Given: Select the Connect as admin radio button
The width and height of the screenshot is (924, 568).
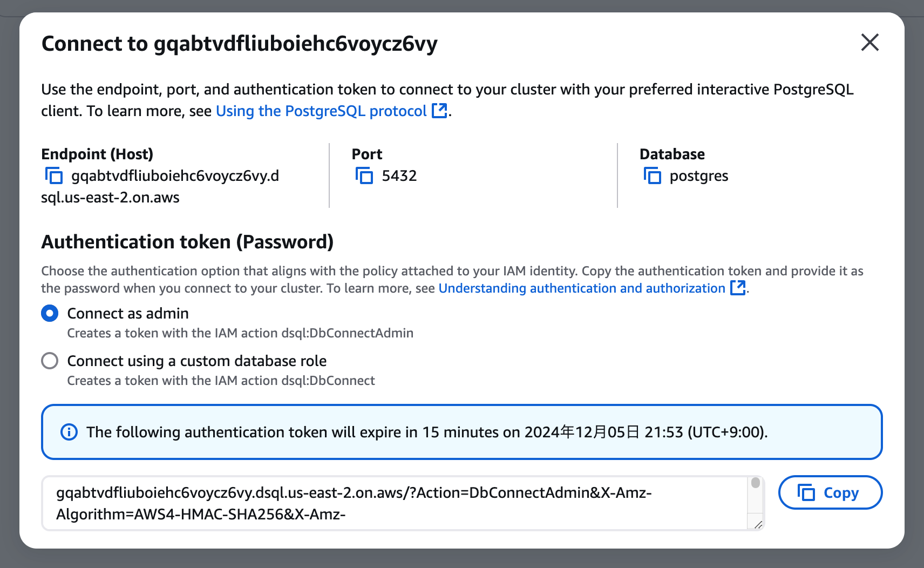Looking at the screenshot, I should pyautogui.click(x=50, y=314).
